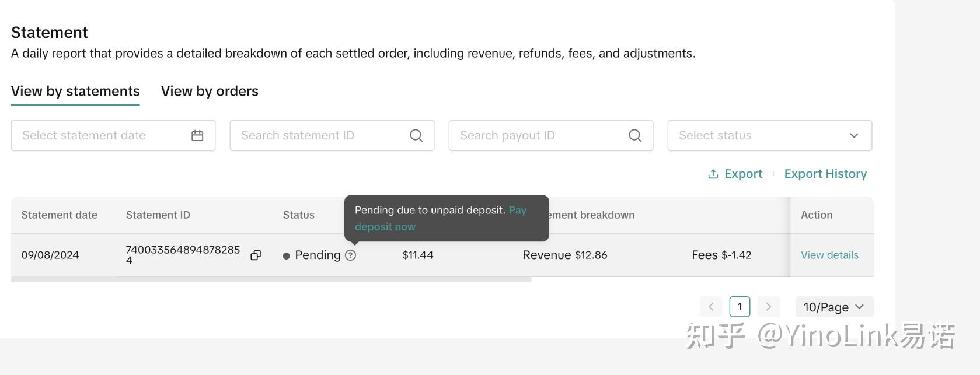The width and height of the screenshot is (980, 375).
Task: Copy the statement ID with copy icon
Action: [256, 255]
